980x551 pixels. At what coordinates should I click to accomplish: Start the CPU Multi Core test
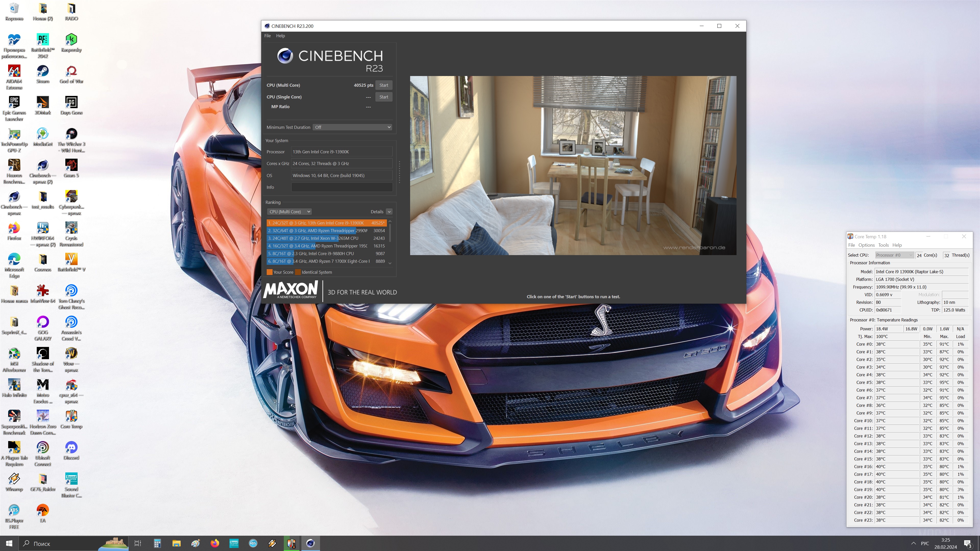click(x=384, y=85)
